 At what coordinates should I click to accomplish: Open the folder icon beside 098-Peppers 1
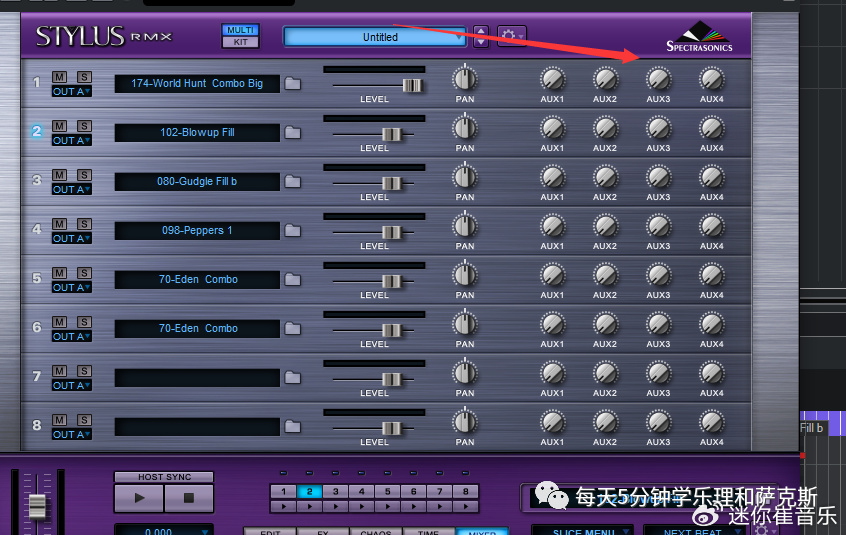[x=292, y=231]
